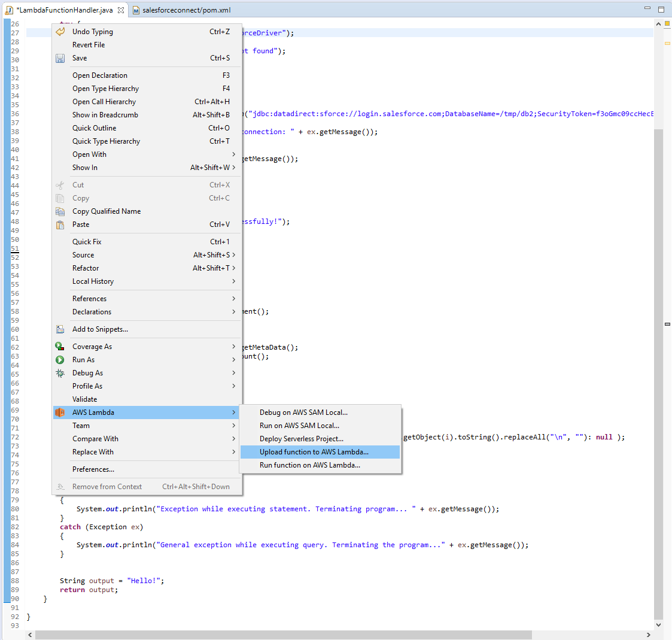The height and width of the screenshot is (640, 672).
Task: Click the Cut scissors icon
Action: click(x=60, y=185)
